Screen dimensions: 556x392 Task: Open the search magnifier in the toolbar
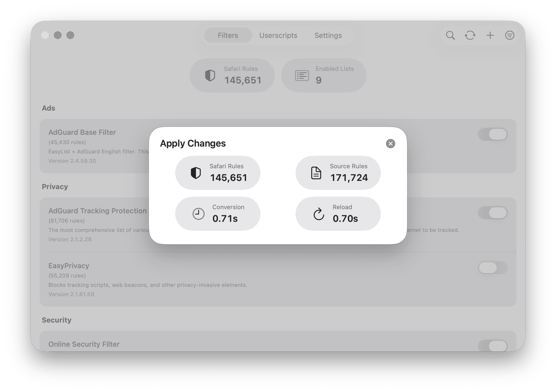tap(450, 35)
